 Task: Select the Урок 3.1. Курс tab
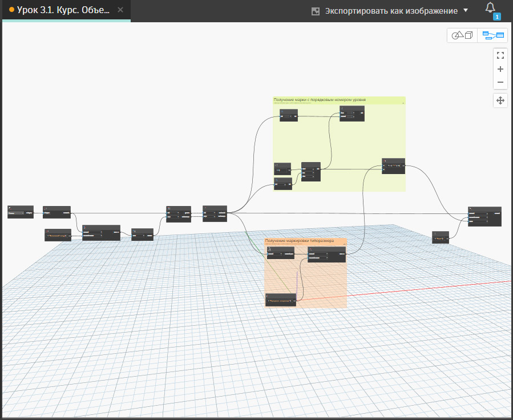(x=63, y=10)
